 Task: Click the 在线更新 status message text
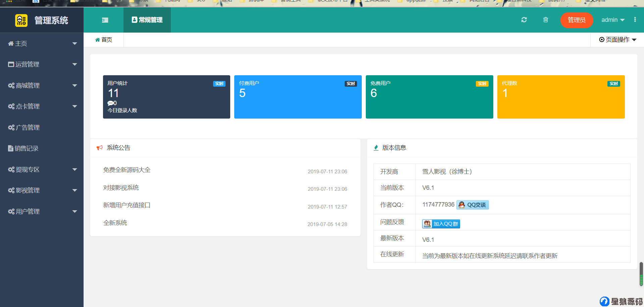490,256
